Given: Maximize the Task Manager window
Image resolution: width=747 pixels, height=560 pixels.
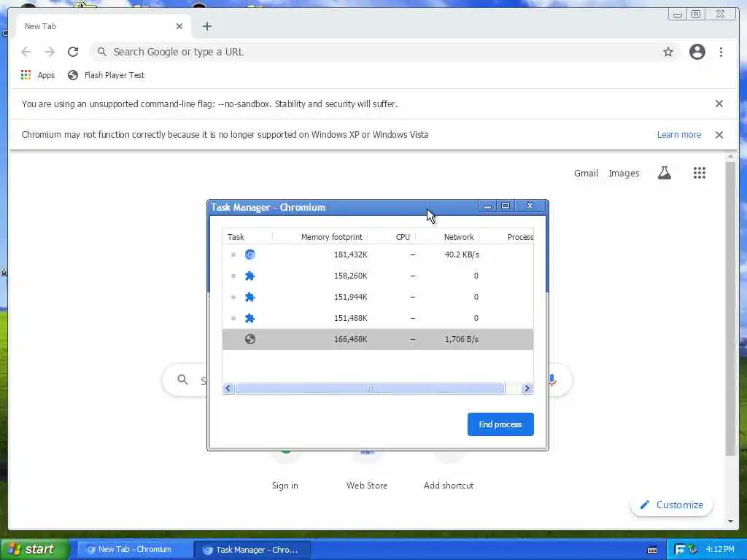Looking at the screenshot, I should pyautogui.click(x=506, y=206).
